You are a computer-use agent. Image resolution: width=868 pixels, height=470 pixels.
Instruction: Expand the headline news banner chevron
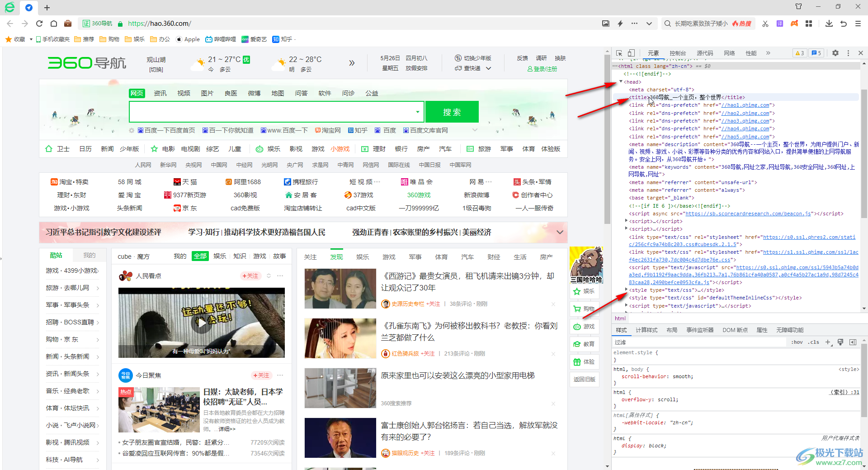pyautogui.click(x=560, y=232)
